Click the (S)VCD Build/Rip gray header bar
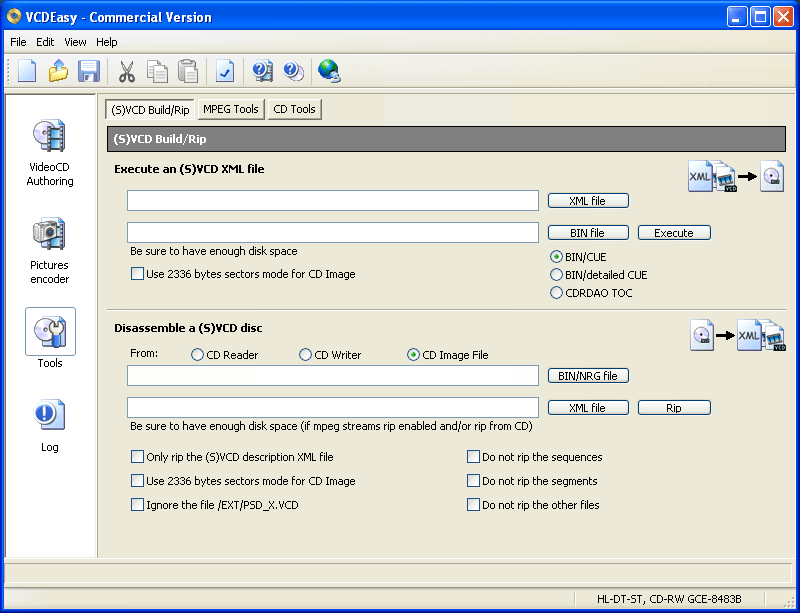 coord(446,139)
